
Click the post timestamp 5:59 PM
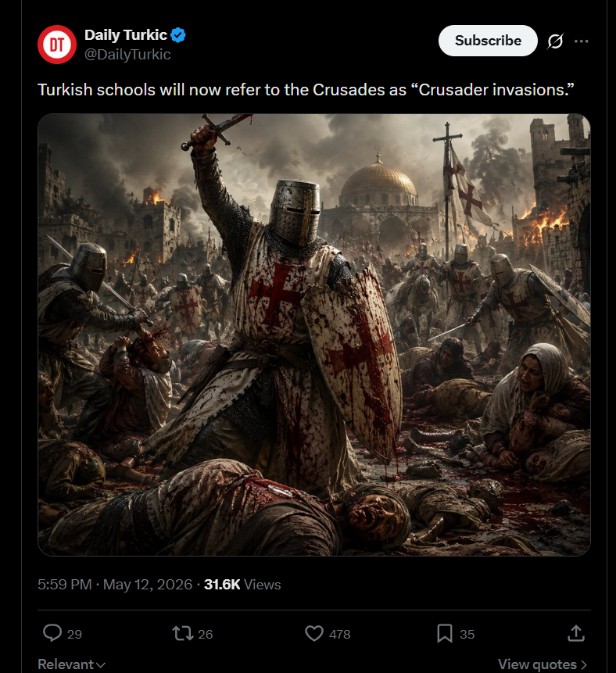click(x=64, y=584)
